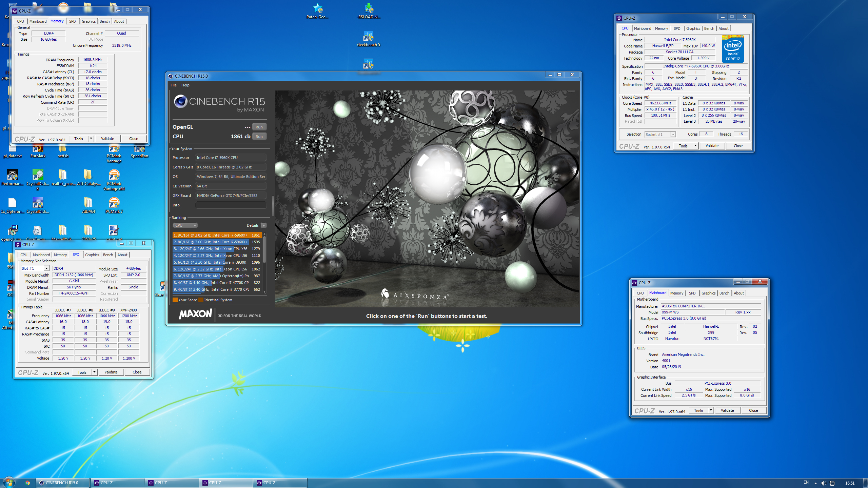Launch CrystalDisk... 8 desktop icon
The width and height of the screenshot is (868, 488).
coord(38,180)
